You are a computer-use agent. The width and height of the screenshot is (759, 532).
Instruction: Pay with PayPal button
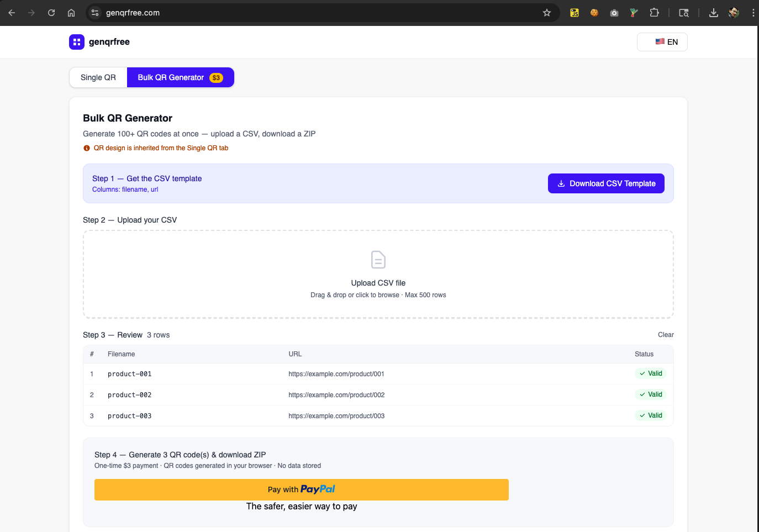(302, 489)
